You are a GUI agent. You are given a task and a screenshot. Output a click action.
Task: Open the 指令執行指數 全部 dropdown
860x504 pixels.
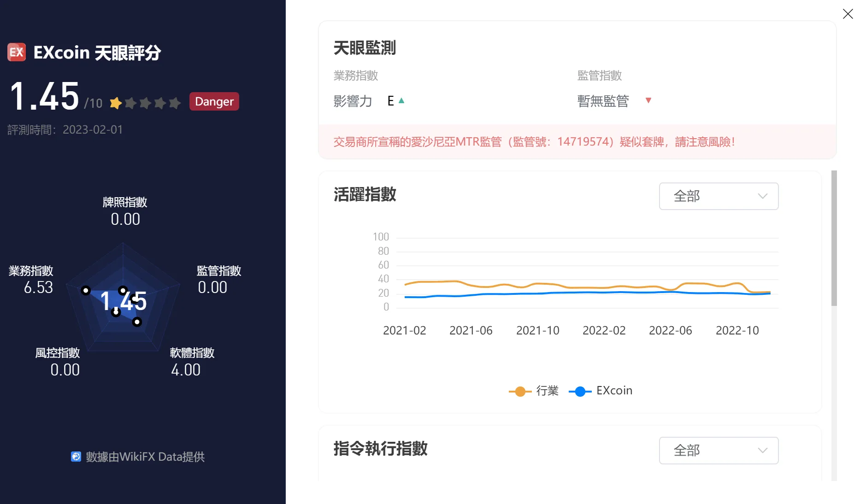(x=719, y=451)
